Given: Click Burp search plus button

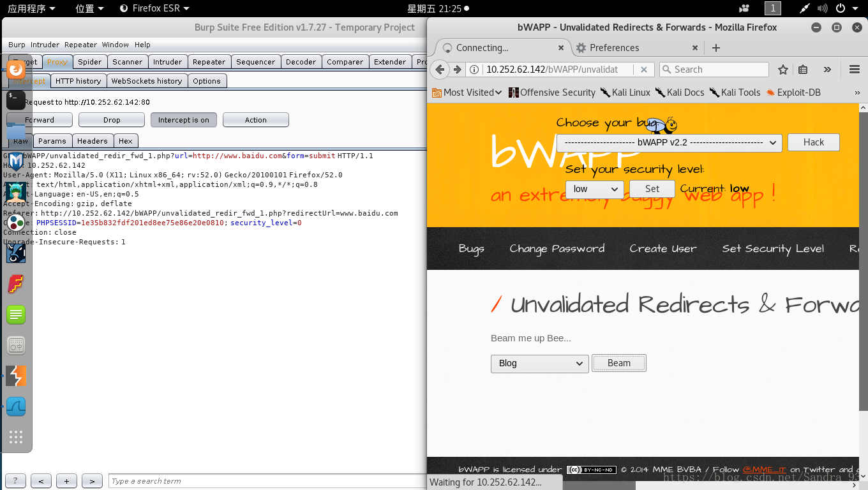Looking at the screenshot, I should coord(66,481).
